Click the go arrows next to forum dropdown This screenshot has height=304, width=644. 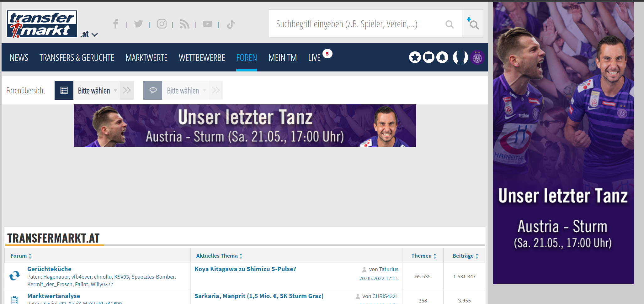point(127,90)
